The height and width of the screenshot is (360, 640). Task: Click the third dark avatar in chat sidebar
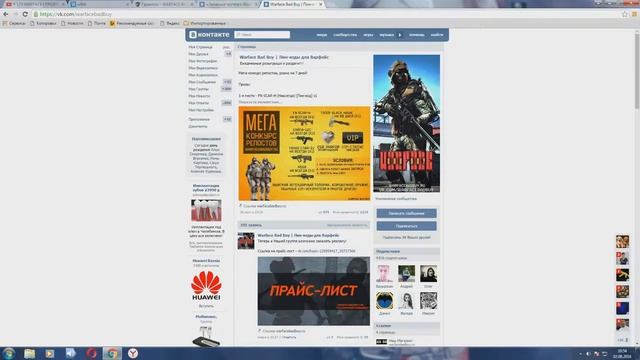622,275
